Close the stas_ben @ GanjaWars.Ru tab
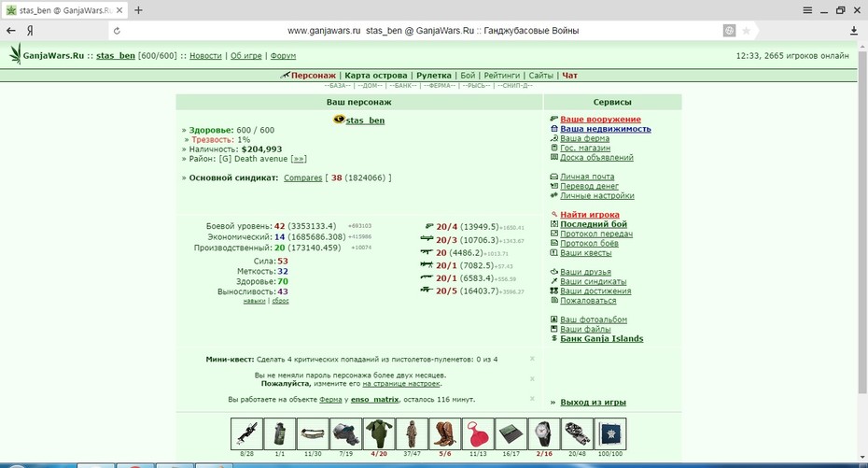The image size is (868, 468). pyautogui.click(x=119, y=10)
